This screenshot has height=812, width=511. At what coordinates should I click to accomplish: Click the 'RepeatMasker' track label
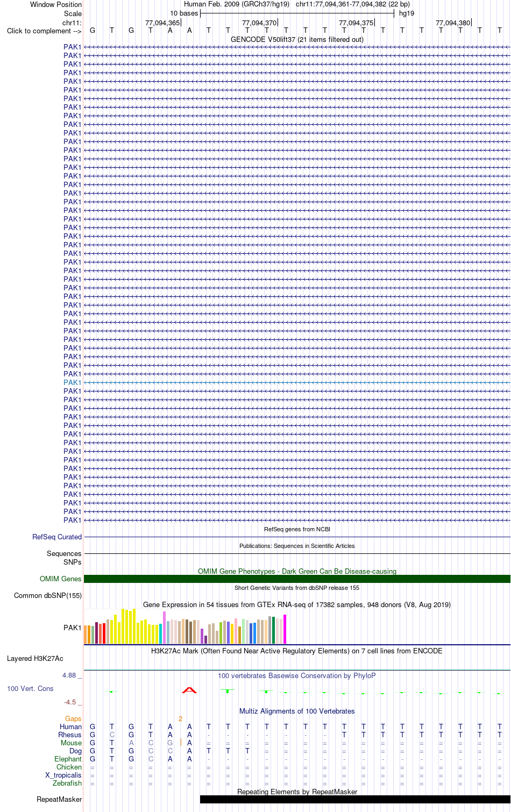(59, 799)
